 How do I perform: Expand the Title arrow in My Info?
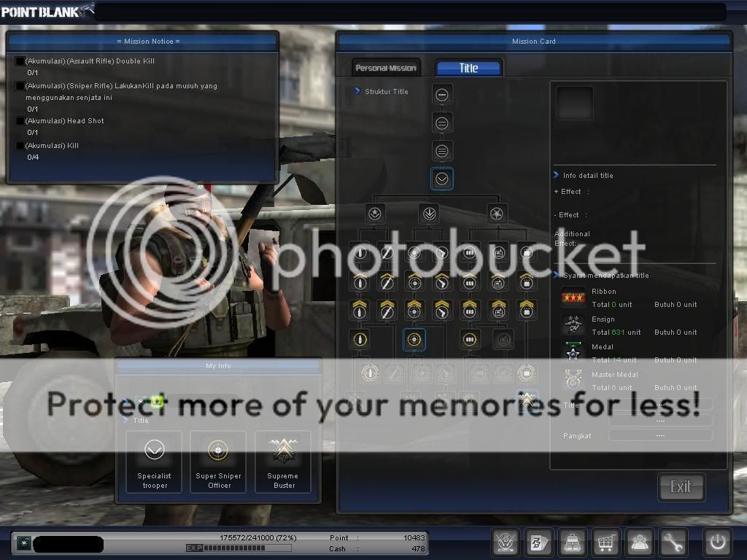125,419
